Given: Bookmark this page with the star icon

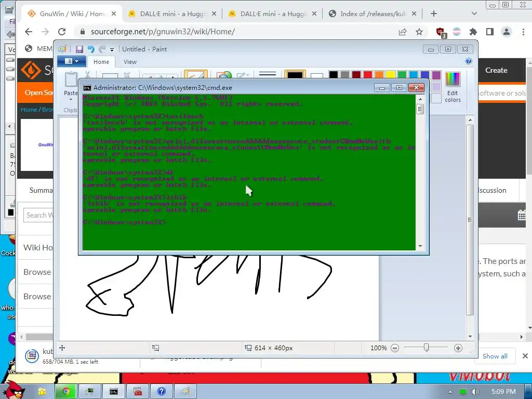Looking at the screenshot, I should pyautogui.click(x=419, y=32).
